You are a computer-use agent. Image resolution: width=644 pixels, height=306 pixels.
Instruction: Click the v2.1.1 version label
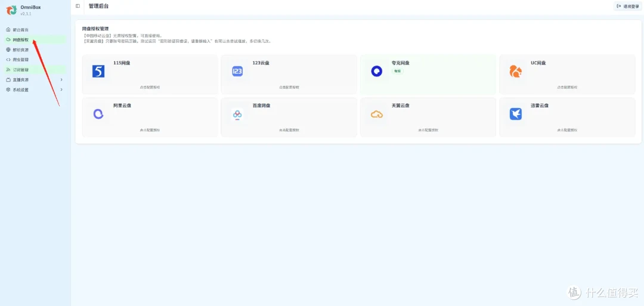coord(26,14)
